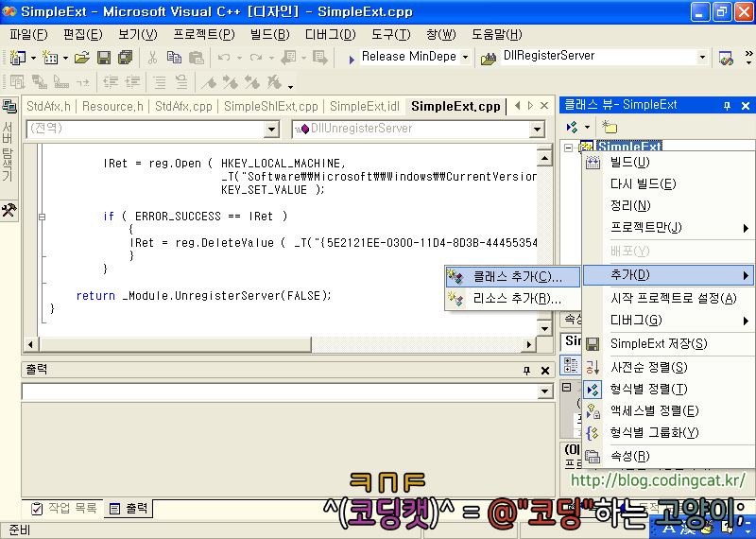Open the 디버그(D) menu
The image size is (756, 539).
point(330,35)
